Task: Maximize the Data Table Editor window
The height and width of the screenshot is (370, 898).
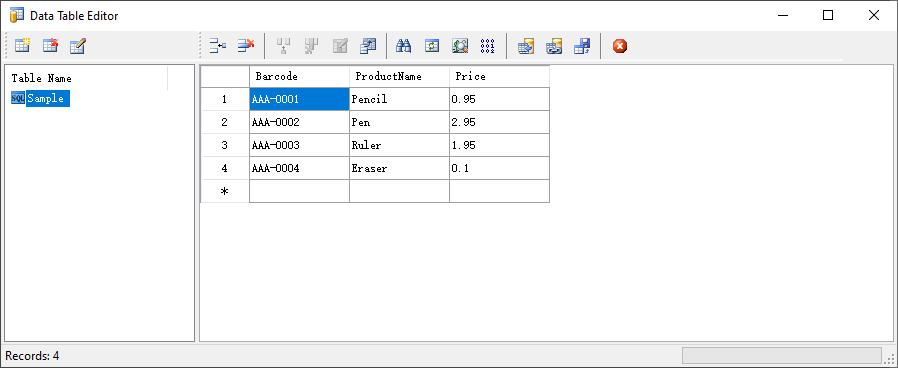Action: [x=828, y=15]
